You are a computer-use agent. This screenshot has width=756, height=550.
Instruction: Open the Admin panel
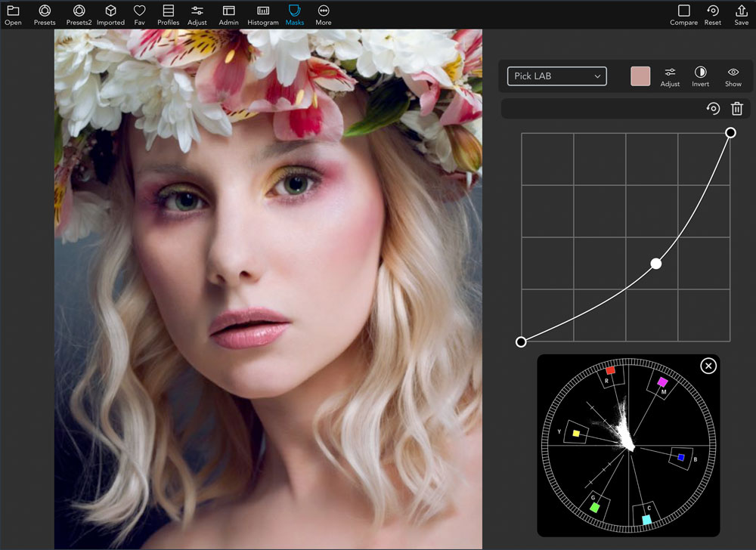(228, 15)
